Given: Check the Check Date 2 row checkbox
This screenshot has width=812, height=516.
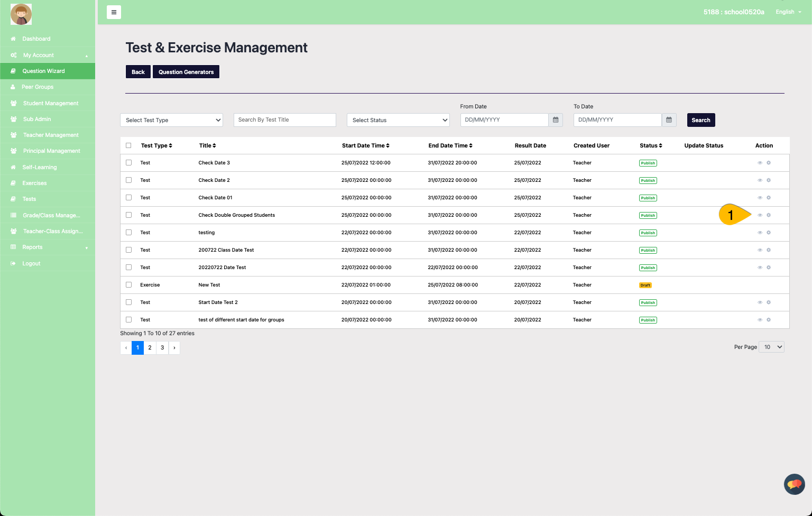Looking at the screenshot, I should pyautogui.click(x=128, y=180).
